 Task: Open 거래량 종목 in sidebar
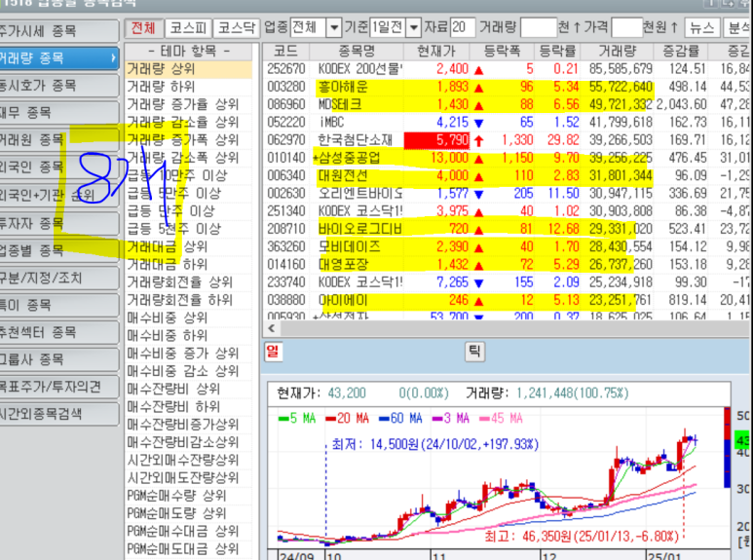pyautogui.click(x=58, y=58)
